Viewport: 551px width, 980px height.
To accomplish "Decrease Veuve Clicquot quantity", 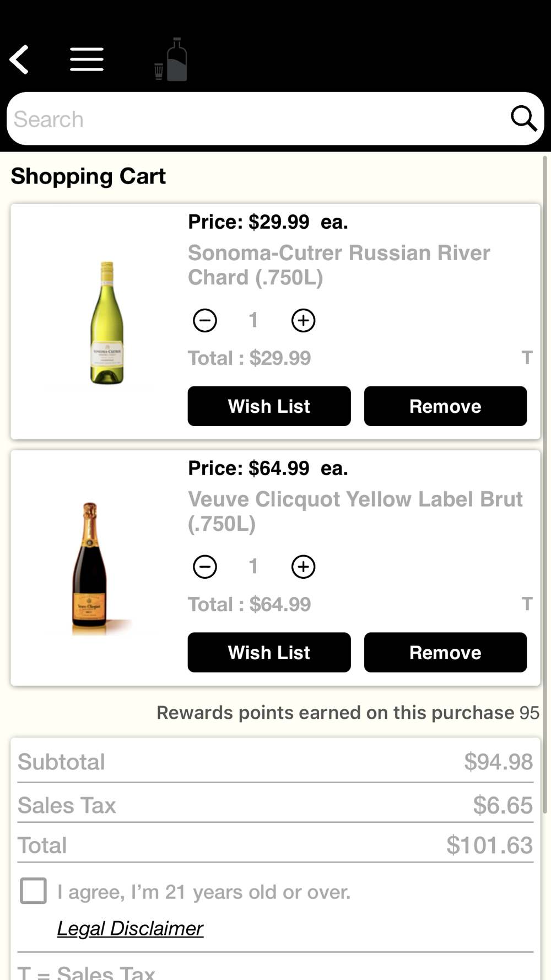I will [x=205, y=567].
